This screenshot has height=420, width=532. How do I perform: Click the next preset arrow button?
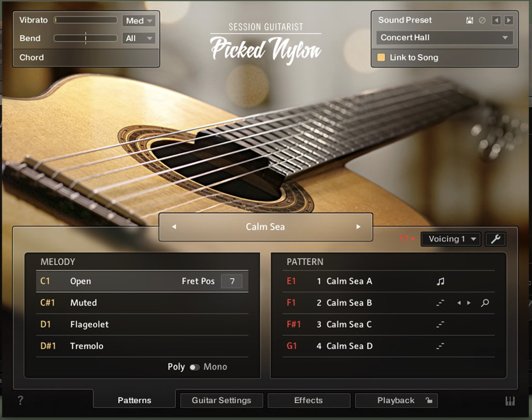pyautogui.click(x=508, y=20)
